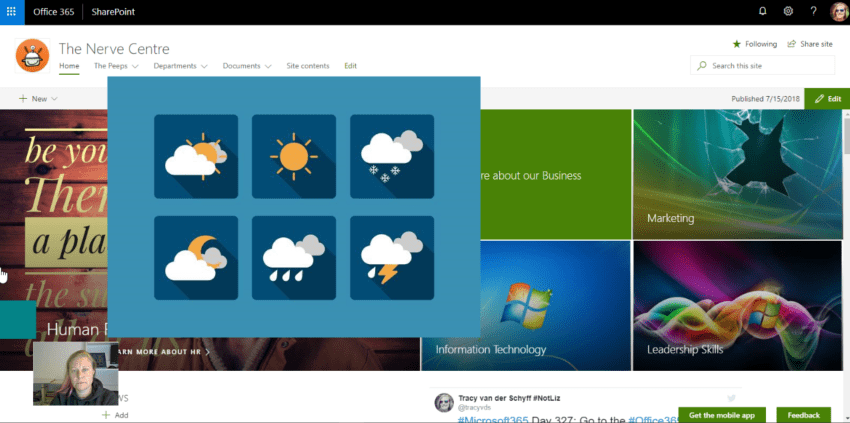Image resolution: width=850 pixels, height=423 pixels.
Task: Expand the Departments navigation dropdown
Action: pos(180,66)
